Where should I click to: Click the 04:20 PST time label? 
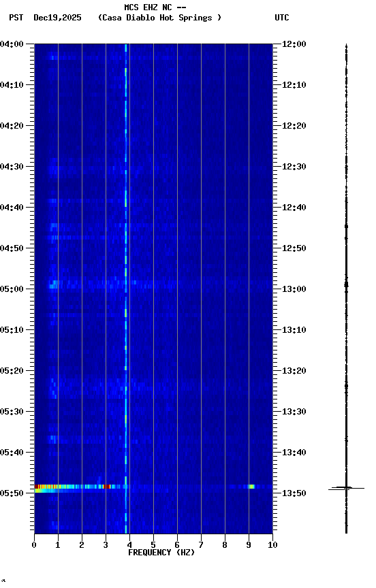[12, 126]
